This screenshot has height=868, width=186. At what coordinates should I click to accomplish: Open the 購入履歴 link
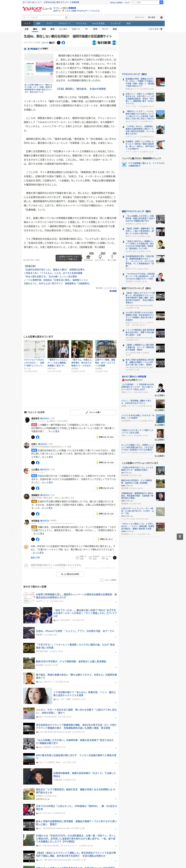pos(152,18)
